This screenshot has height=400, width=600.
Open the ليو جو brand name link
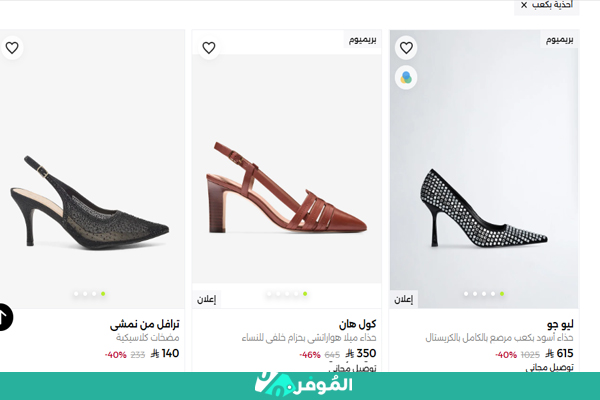(x=560, y=324)
